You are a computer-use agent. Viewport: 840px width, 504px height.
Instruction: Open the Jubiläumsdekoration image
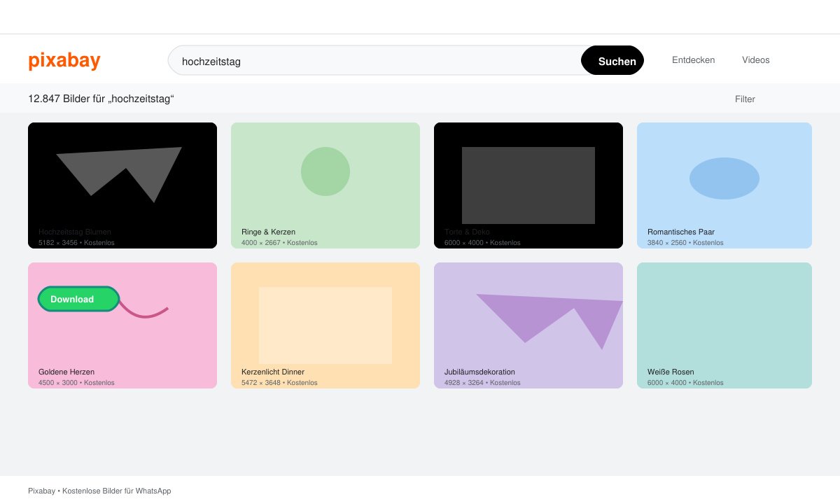point(528,325)
